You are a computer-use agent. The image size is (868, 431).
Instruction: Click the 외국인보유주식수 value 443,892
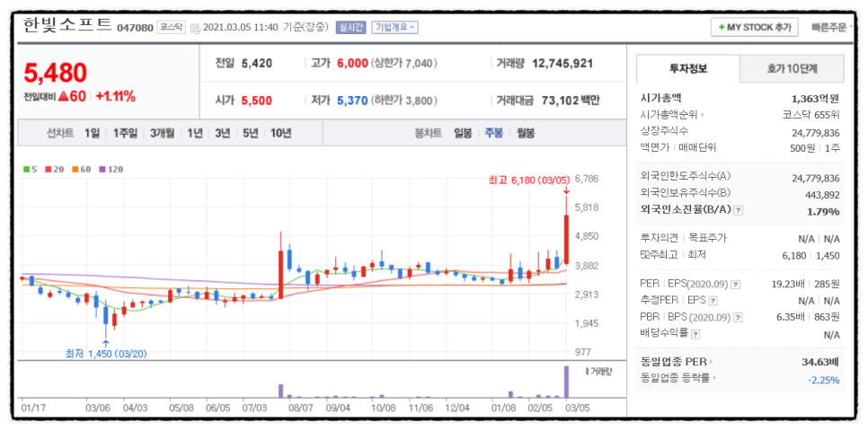coord(821,195)
